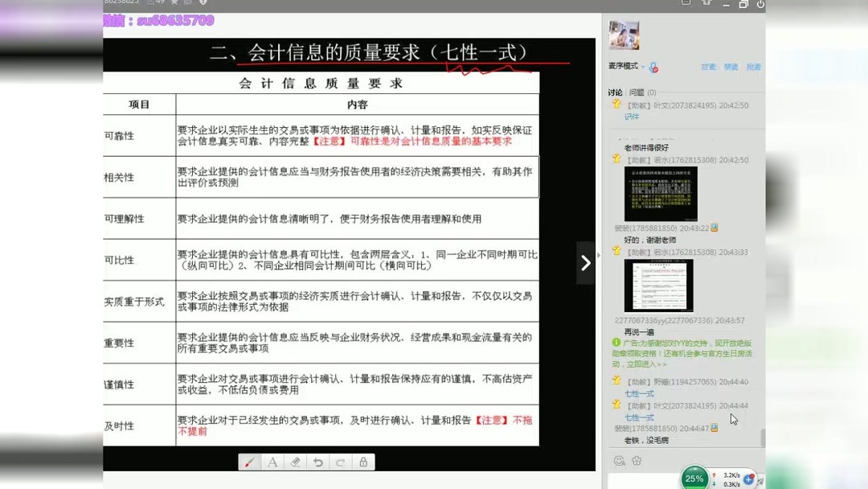Click the next page chevron arrow
Viewport: 868px width, 489px height.
(x=585, y=262)
